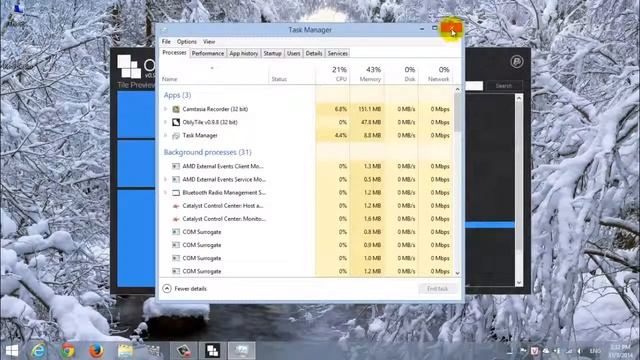This screenshot has width=640, height=360.
Task: Sort processes by Name column
Action: [x=214, y=74]
